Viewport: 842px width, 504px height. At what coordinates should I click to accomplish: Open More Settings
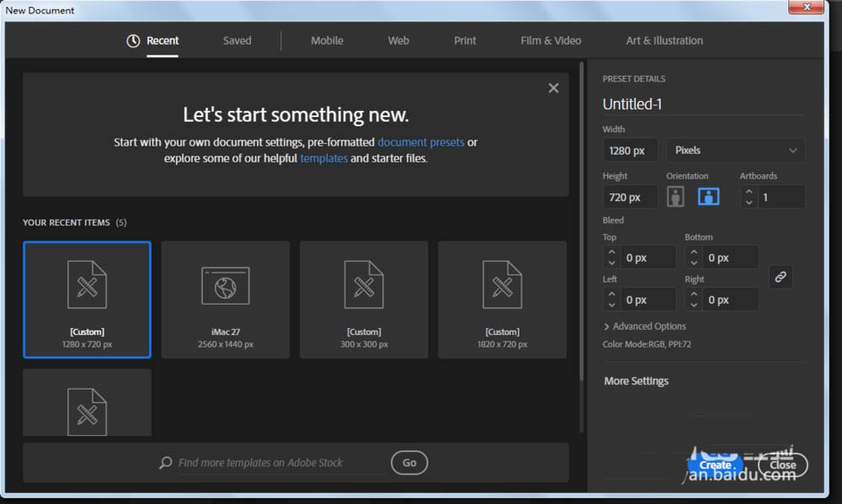[636, 381]
